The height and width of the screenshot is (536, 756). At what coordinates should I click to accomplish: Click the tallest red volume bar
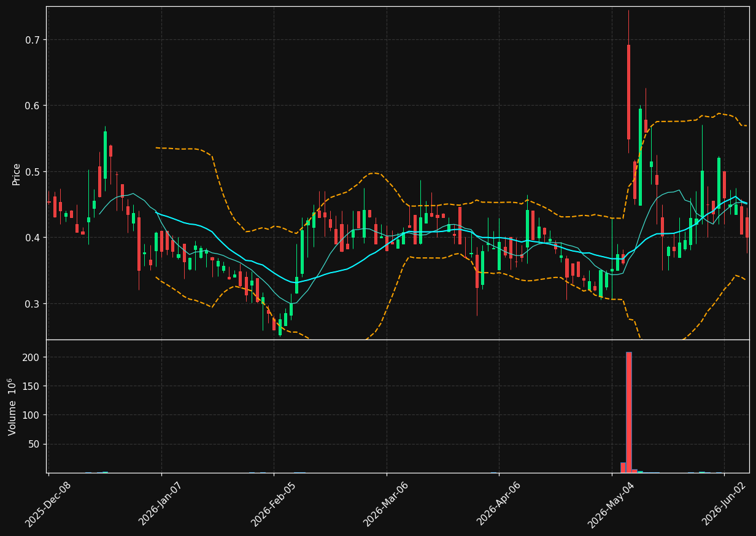[628, 412]
